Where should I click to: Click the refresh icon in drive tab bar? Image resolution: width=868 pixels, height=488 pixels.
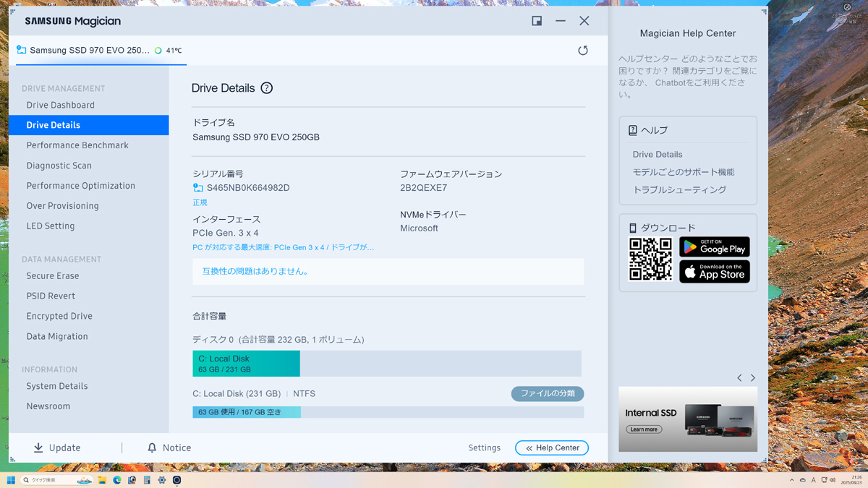(583, 51)
